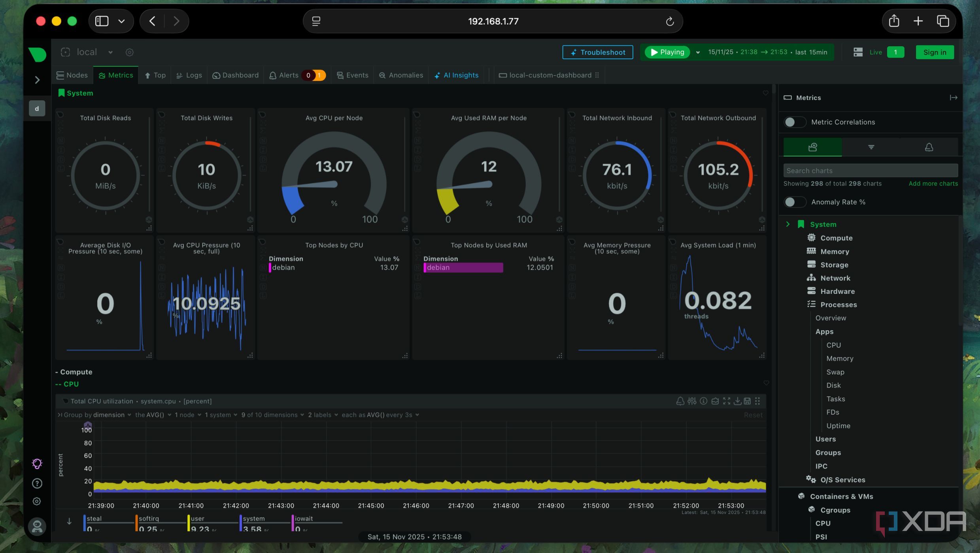This screenshot has height=553, width=980.
Task: Open the playing mode dropdown arrow
Action: pyautogui.click(x=698, y=52)
